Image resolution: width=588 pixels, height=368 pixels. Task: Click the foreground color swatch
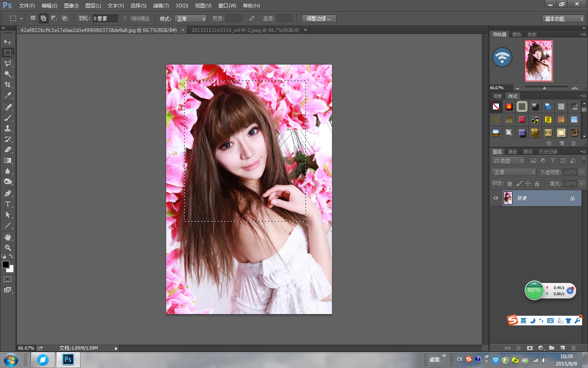coord(6,265)
